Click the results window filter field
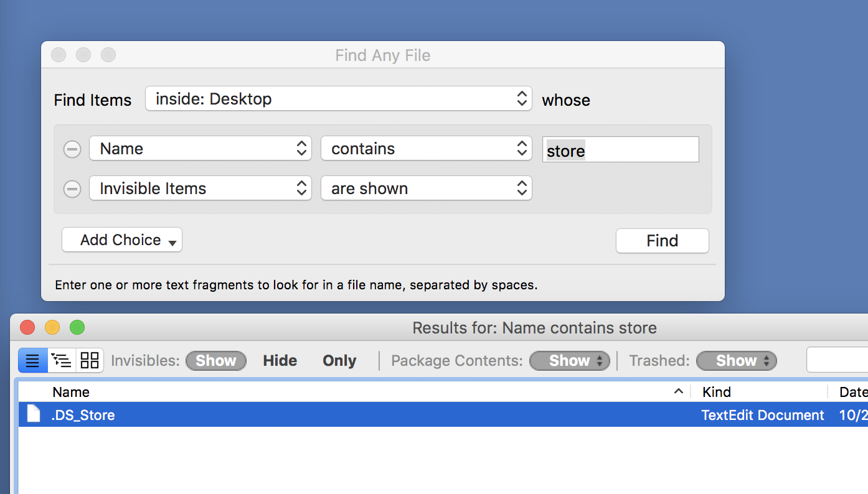The height and width of the screenshot is (494, 868). pos(837,360)
